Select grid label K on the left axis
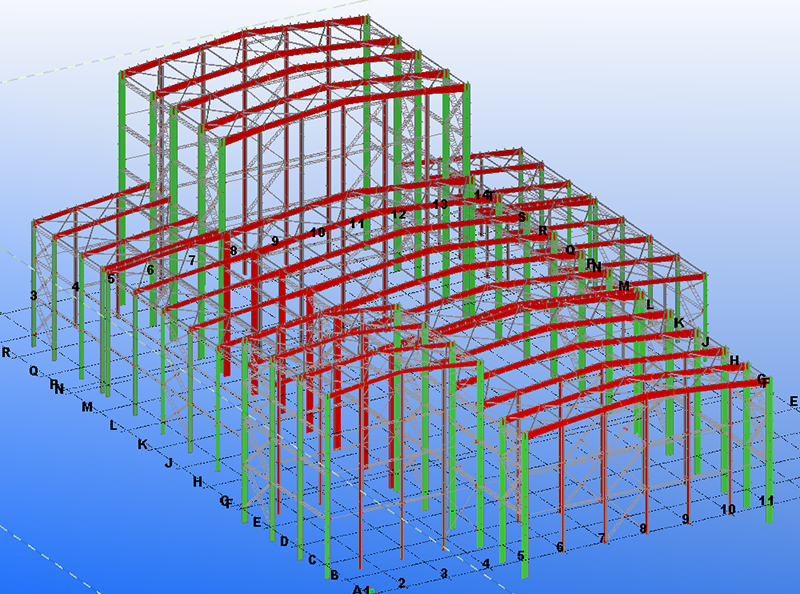800x594 pixels. pos(143,444)
